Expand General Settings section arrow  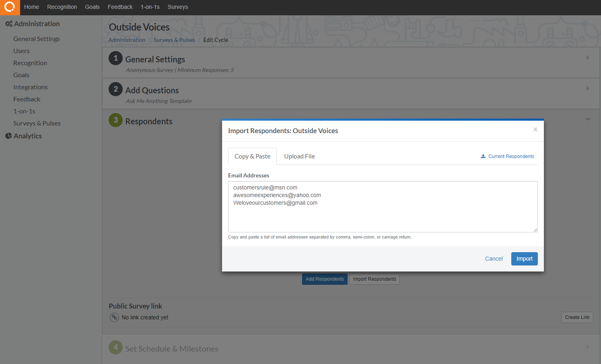tap(588, 58)
